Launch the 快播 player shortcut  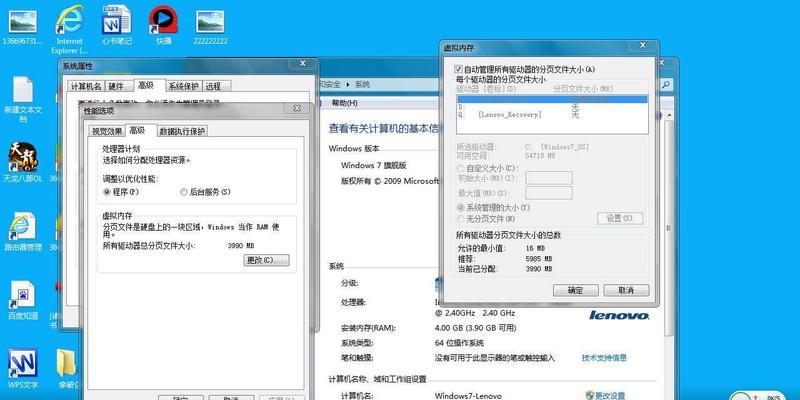pyautogui.click(x=163, y=21)
